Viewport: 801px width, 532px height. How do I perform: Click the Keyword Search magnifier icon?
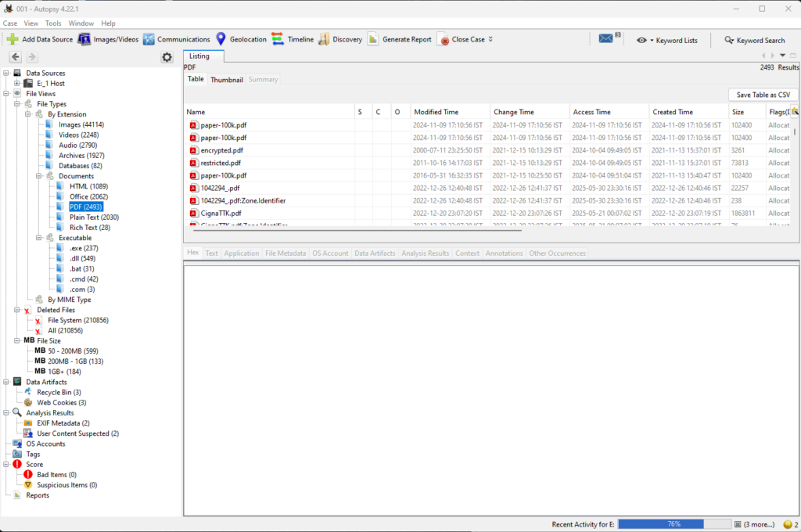(729, 40)
